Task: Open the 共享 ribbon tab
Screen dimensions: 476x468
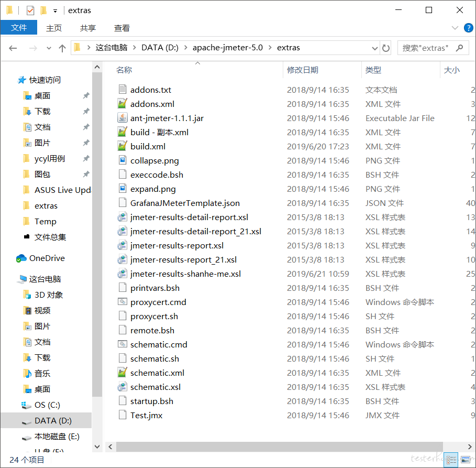Action: pyautogui.click(x=88, y=28)
